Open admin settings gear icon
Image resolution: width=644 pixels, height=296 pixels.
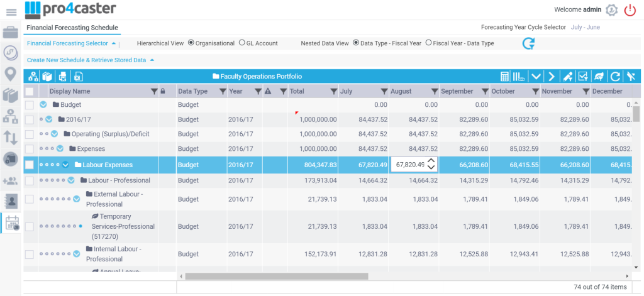pos(611,10)
